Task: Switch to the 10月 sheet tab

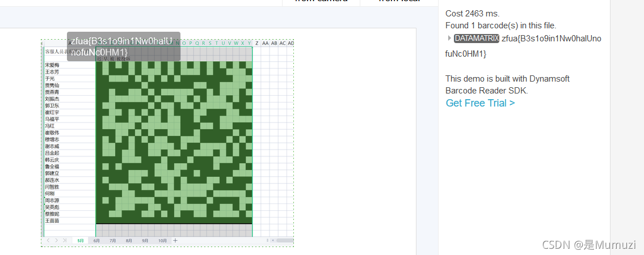Action: [x=163, y=241]
